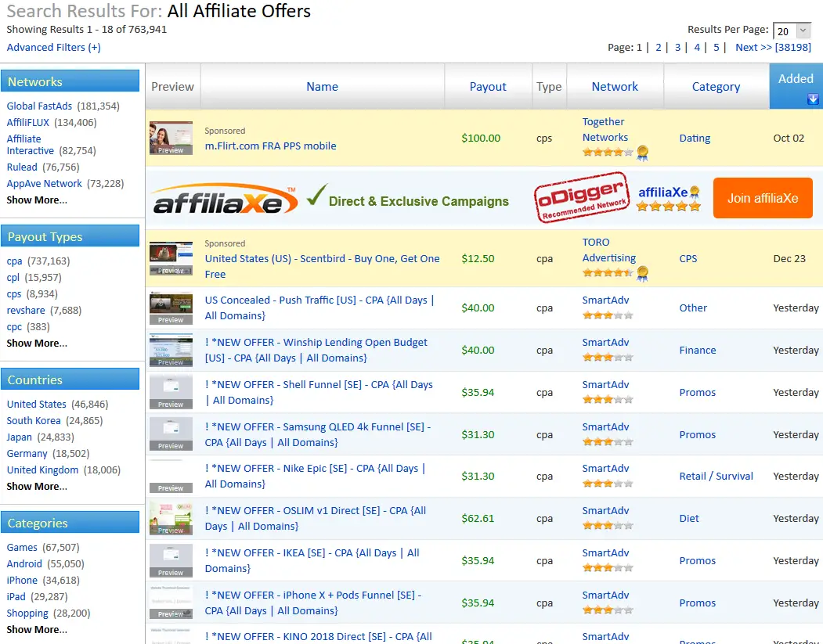Filter by Shopping category
The height and width of the screenshot is (644, 823).
point(27,613)
